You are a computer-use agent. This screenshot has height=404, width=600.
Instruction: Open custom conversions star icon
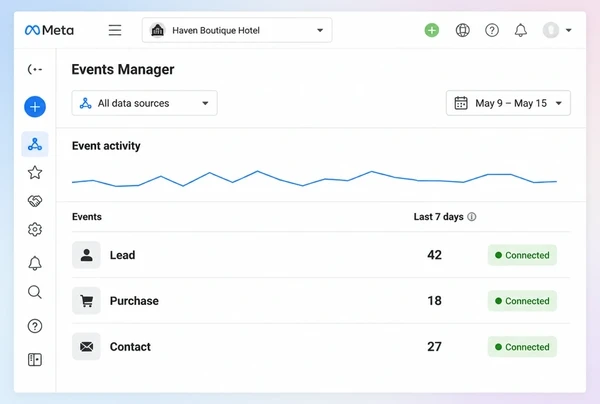click(x=35, y=173)
